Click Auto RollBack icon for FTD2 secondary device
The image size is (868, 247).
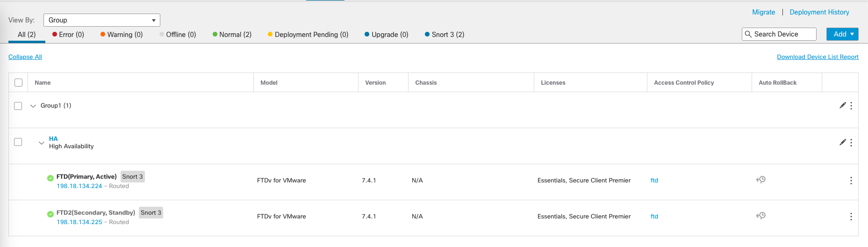[x=761, y=216]
